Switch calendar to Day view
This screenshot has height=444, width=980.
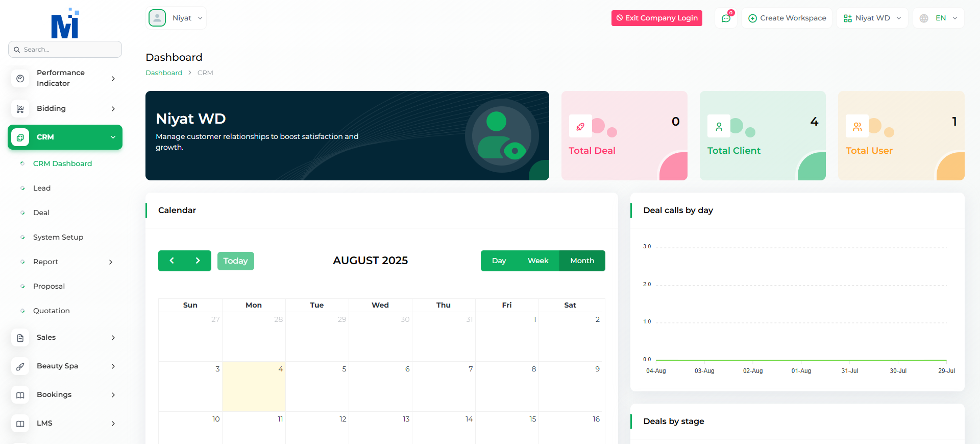click(499, 261)
